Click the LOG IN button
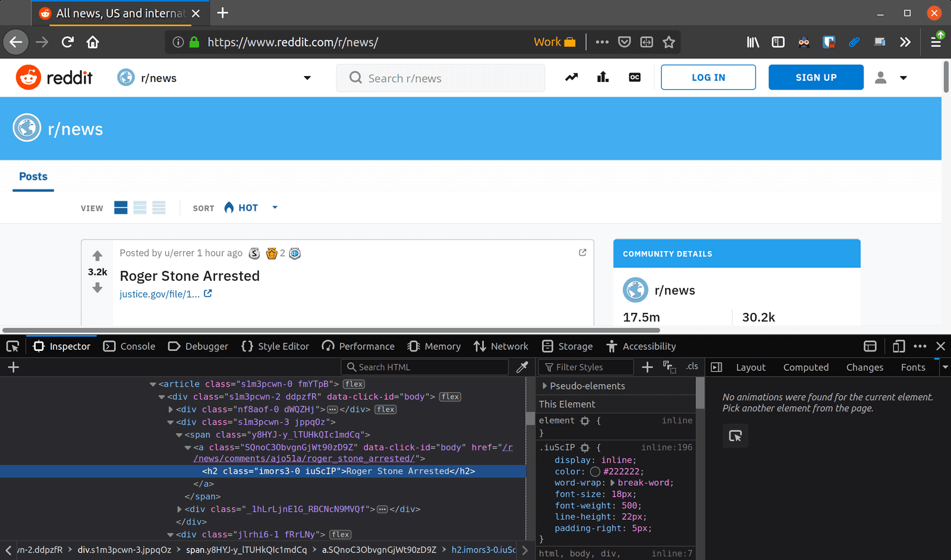 coord(708,77)
